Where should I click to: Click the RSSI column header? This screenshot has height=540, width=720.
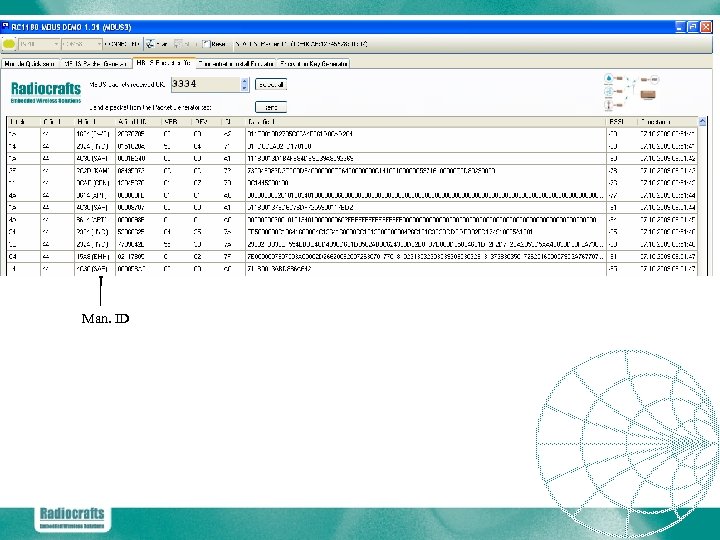[x=621, y=122]
